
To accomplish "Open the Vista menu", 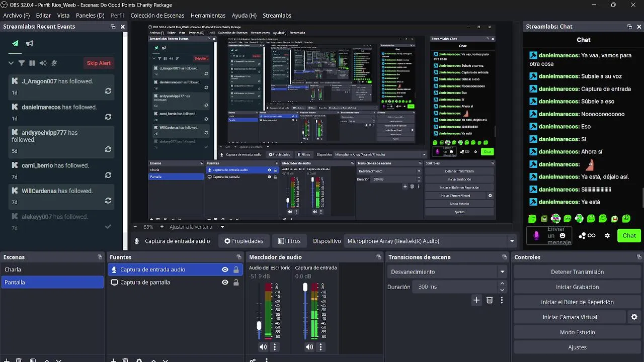I will [63, 16].
